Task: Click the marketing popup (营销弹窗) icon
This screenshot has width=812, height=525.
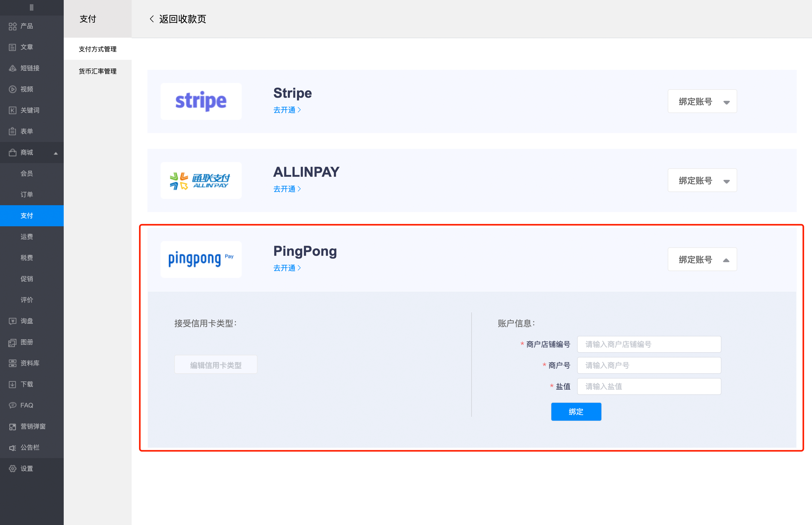Action: [x=13, y=426]
